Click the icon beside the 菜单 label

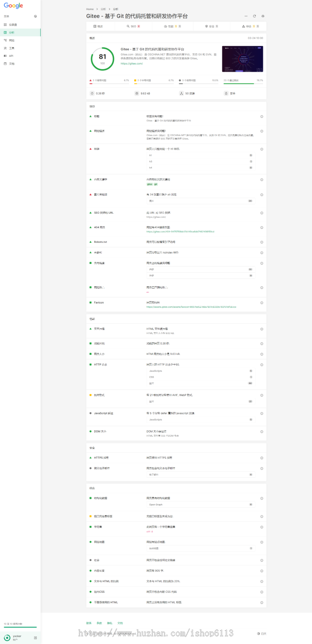(x=35, y=16)
